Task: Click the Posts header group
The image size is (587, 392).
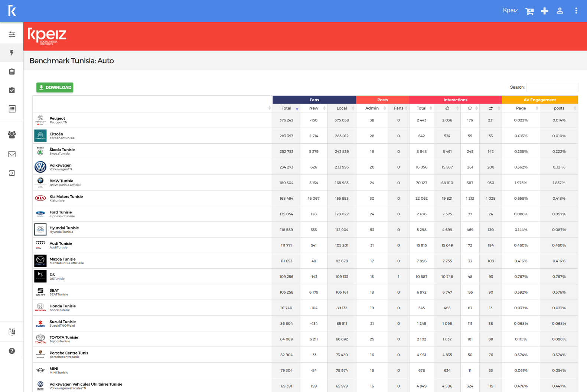Action: [382, 100]
